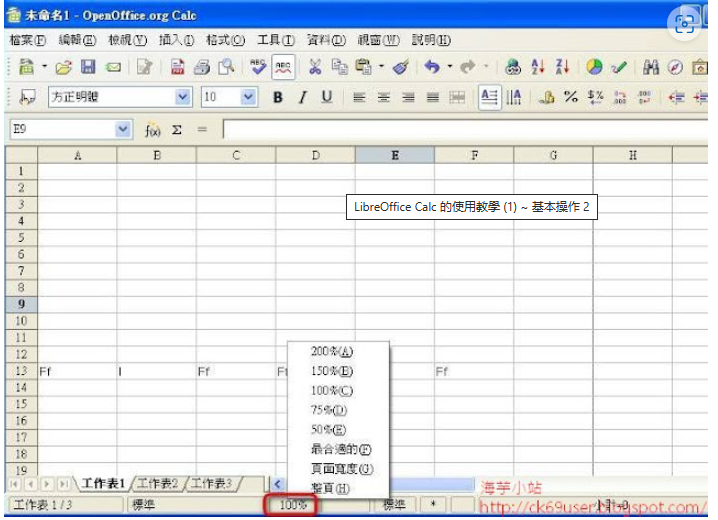Apply percent number format
Screen dimensions: 718x520
[571, 97]
